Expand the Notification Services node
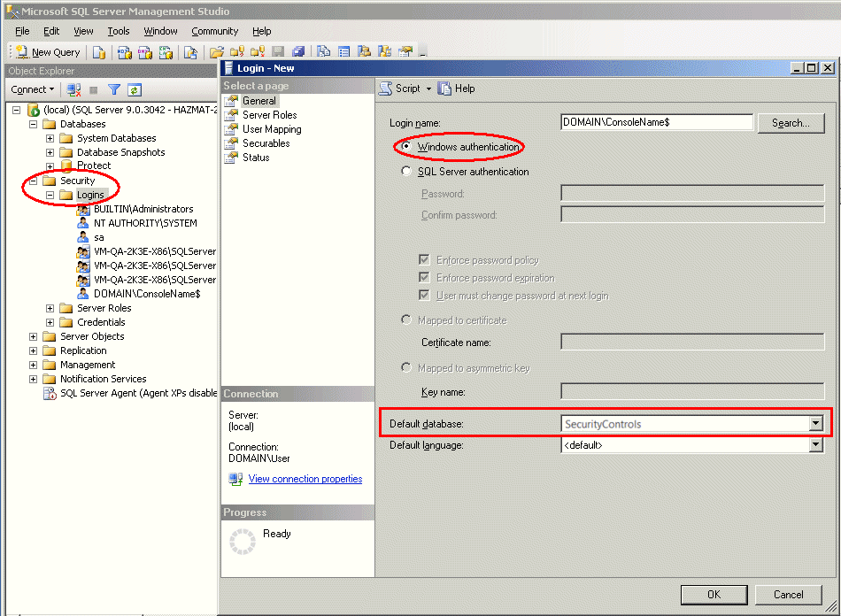The height and width of the screenshot is (616, 841). pyautogui.click(x=34, y=379)
